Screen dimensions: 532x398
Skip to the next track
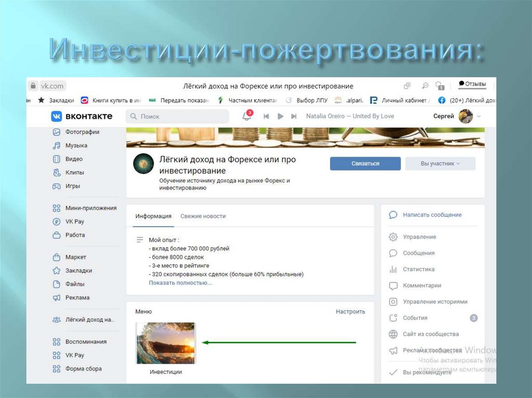pyautogui.click(x=294, y=116)
